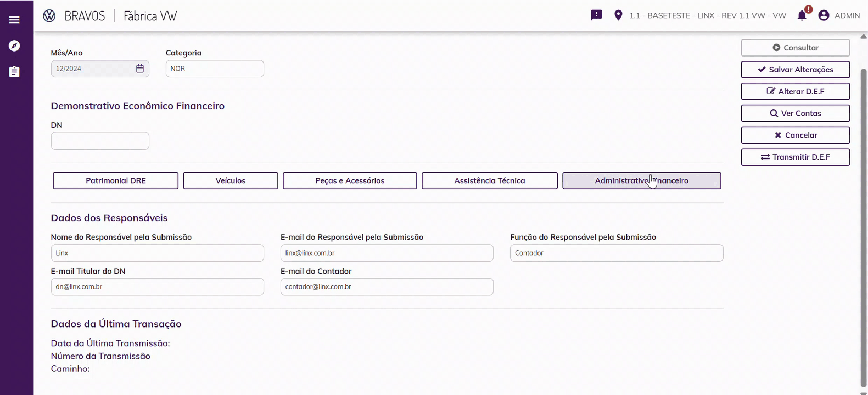Viewport: 868px width, 395px height.
Task: Select the Veículos tab
Action: click(x=231, y=180)
